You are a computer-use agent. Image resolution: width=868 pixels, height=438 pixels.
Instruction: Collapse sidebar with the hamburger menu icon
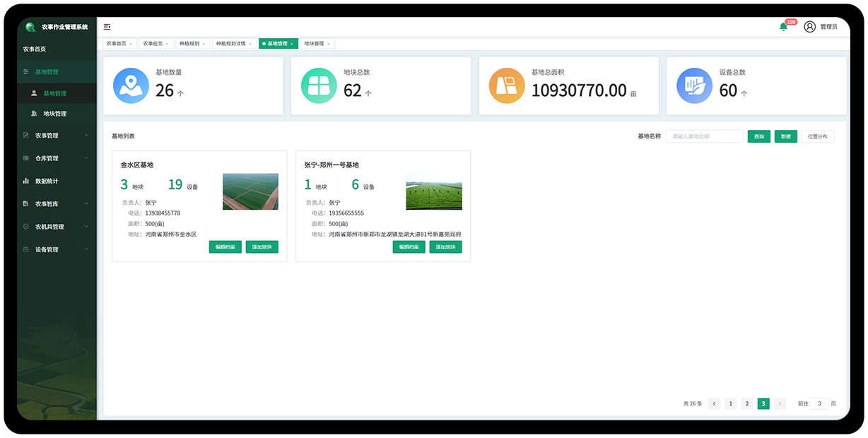pyautogui.click(x=107, y=27)
